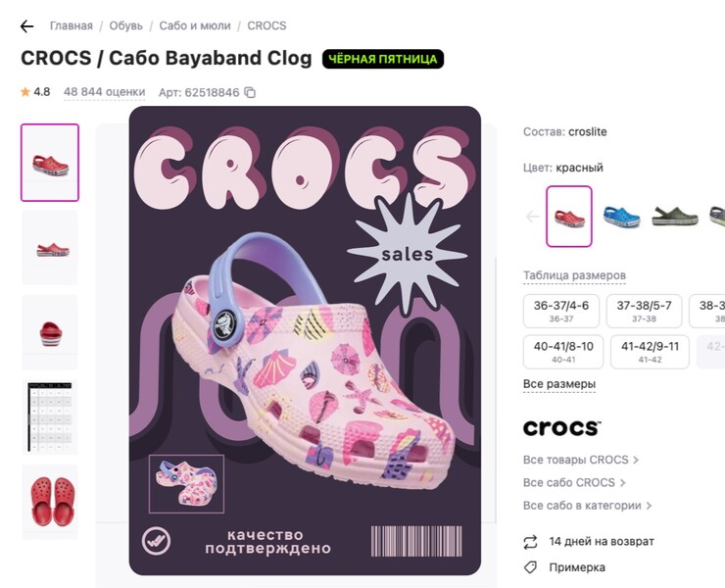Screen dimensions: 725x588
Task: Open Все сабо в категории
Action: coord(587,506)
